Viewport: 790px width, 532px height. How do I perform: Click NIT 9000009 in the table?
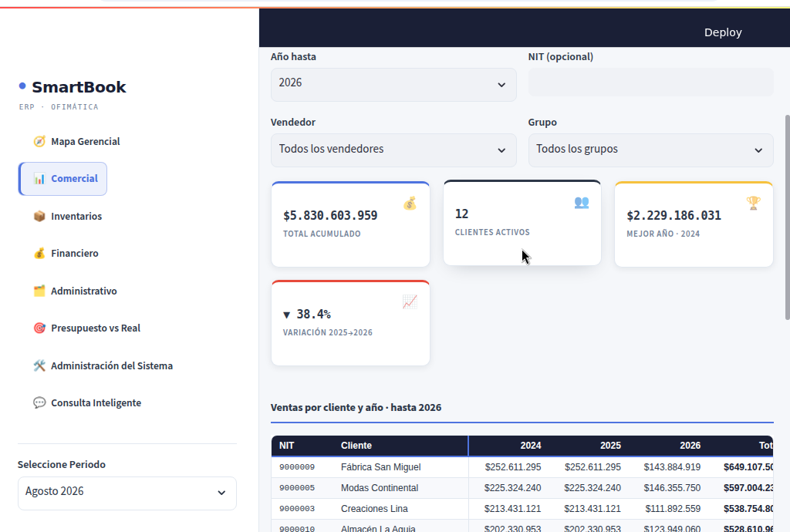click(297, 467)
